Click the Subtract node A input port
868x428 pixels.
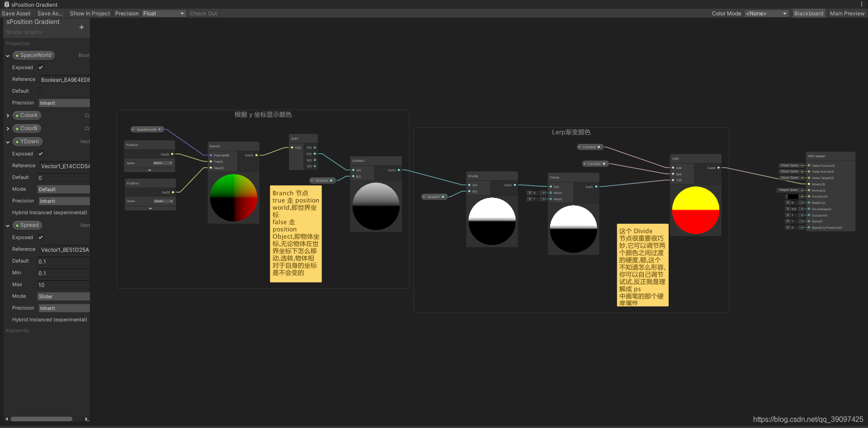coord(353,170)
